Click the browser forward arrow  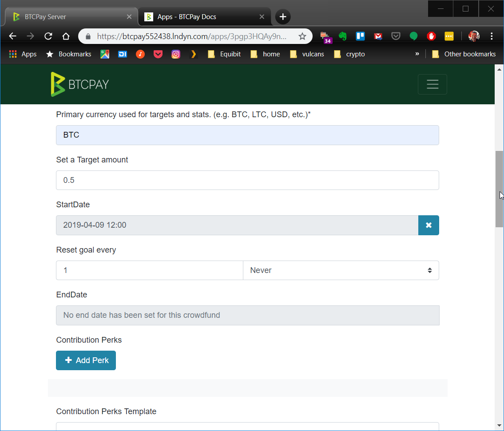[x=30, y=36]
